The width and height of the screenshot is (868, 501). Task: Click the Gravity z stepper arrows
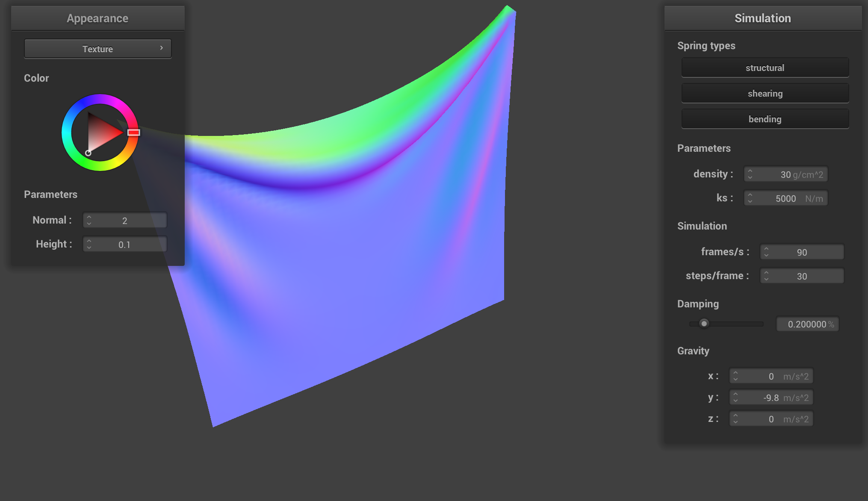pos(735,418)
